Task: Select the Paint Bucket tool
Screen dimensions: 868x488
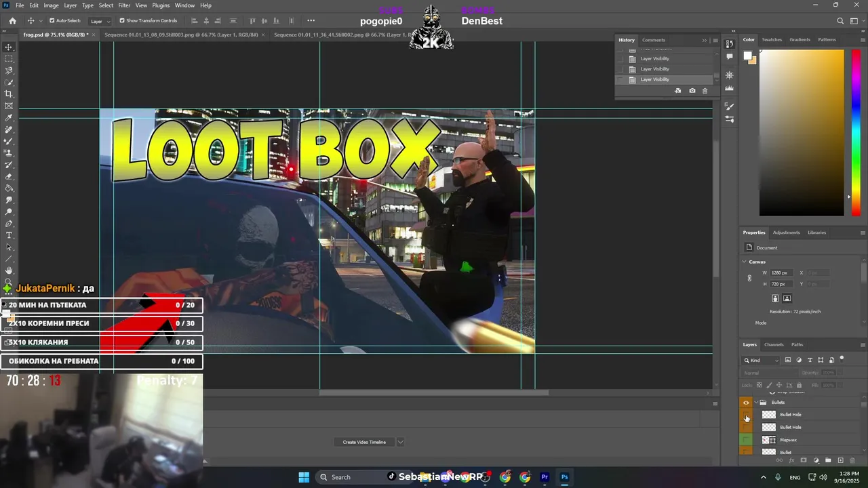Action: [x=9, y=188]
